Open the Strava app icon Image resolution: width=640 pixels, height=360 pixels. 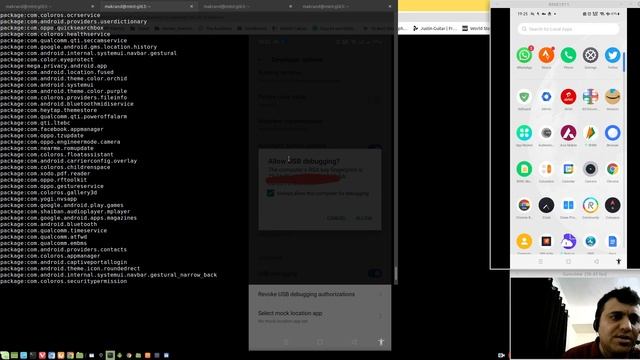(546, 55)
